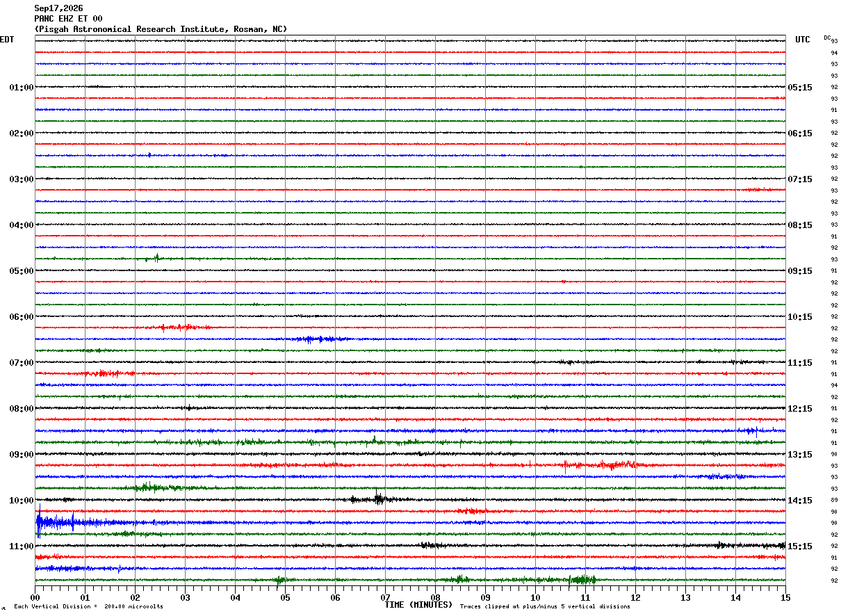Click the 00 minute tick label on axis
The height and width of the screenshot is (616, 841).
tap(35, 597)
